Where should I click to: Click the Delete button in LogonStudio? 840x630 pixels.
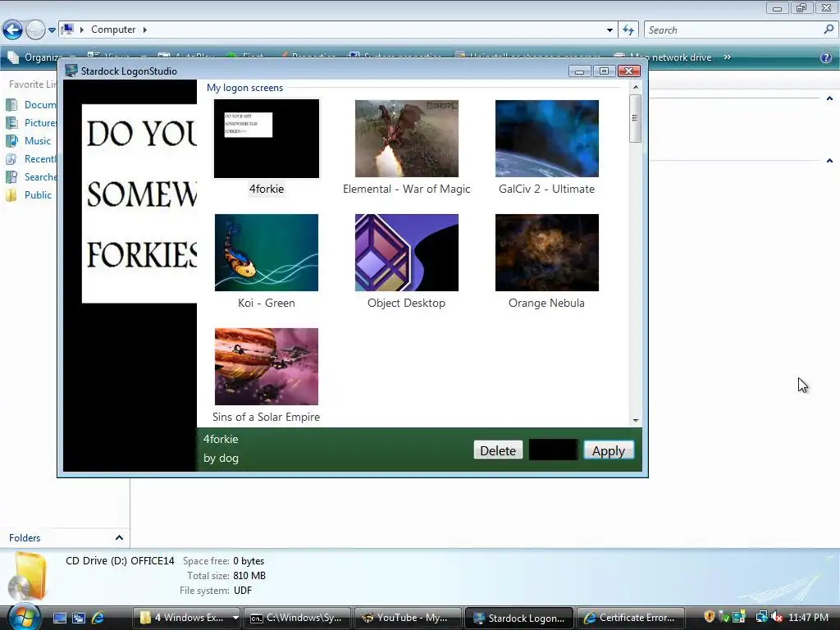(x=498, y=450)
